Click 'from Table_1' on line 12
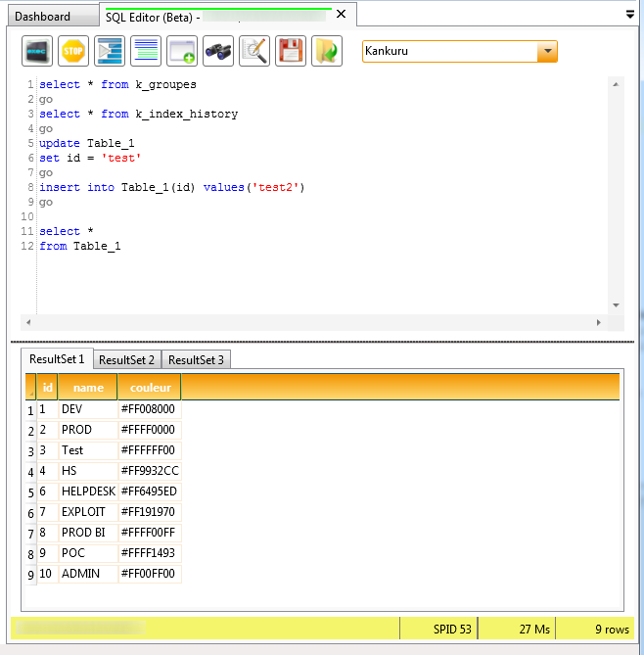The height and width of the screenshot is (655, 644). (x=80, y=246)
